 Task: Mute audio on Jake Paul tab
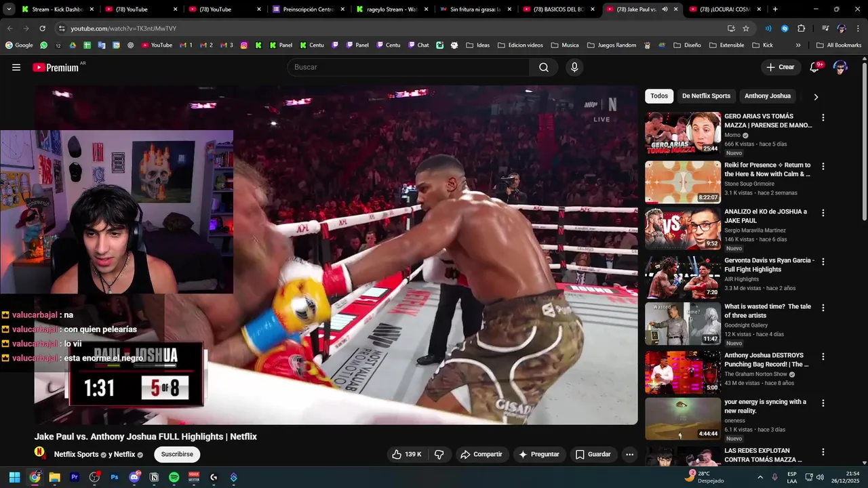click(x=665, y=9)
